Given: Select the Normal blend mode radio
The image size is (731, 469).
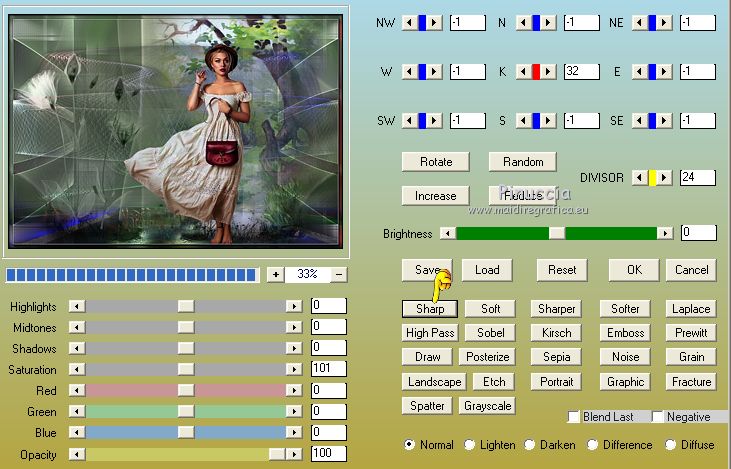Looking at the screenshot, I should tap(409, 444).
